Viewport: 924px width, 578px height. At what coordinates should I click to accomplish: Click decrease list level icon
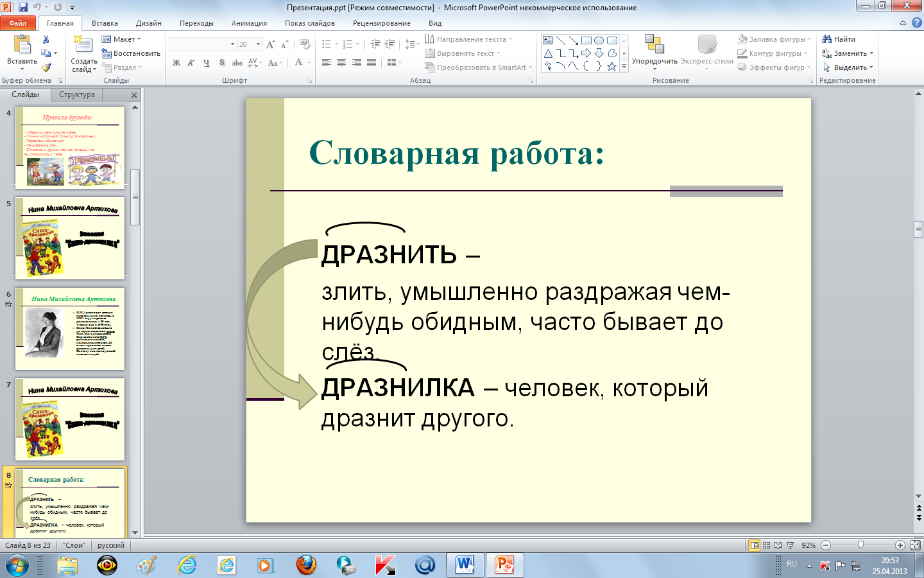[x=376, y=44]
